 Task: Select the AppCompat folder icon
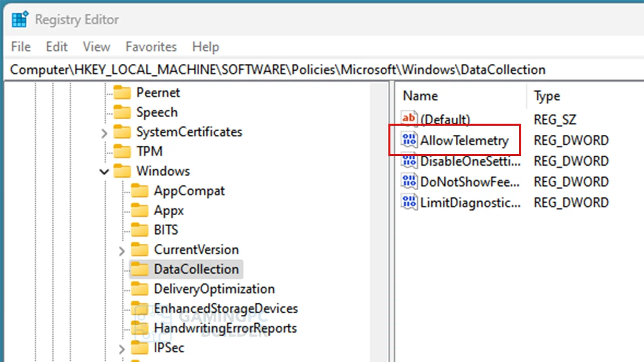click(139, 191)
